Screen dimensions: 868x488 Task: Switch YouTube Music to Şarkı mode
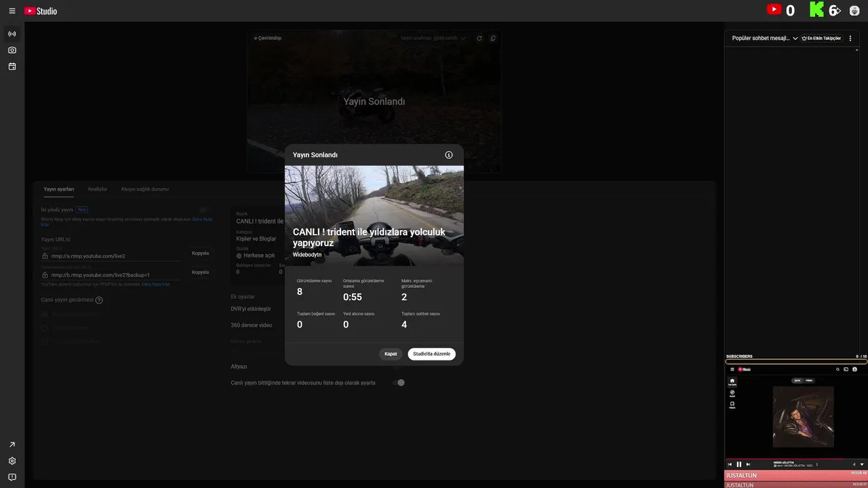tap(797, 380)
